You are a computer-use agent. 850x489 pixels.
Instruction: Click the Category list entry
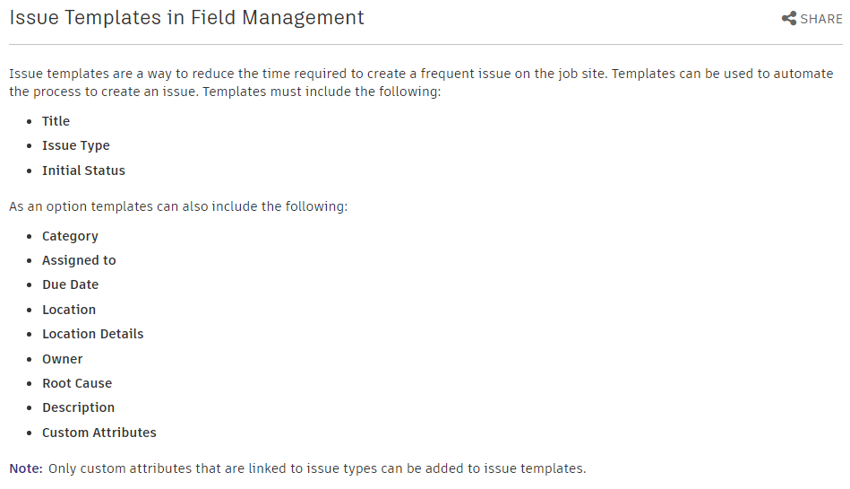pos(70,236)
